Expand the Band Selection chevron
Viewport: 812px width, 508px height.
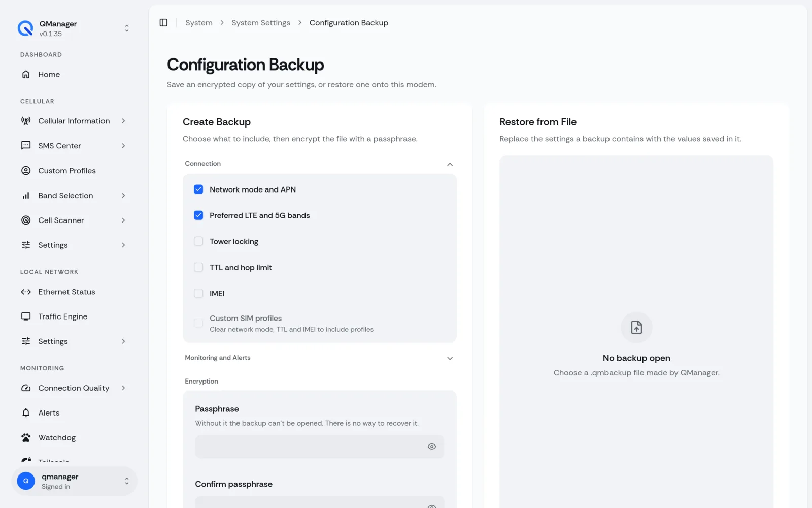click(123, 196)
